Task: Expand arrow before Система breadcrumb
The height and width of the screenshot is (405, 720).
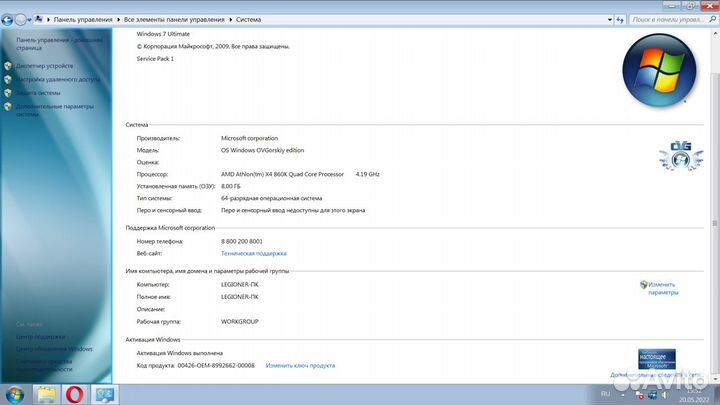Action: (x=231, y=20)
